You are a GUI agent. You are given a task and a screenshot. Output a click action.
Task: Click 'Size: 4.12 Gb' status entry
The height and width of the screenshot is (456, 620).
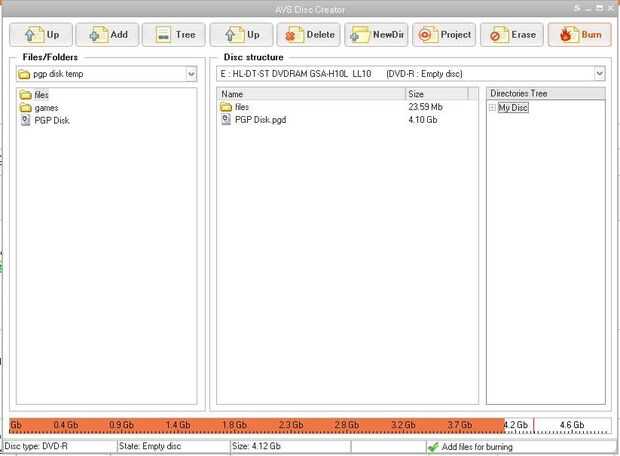256,446
